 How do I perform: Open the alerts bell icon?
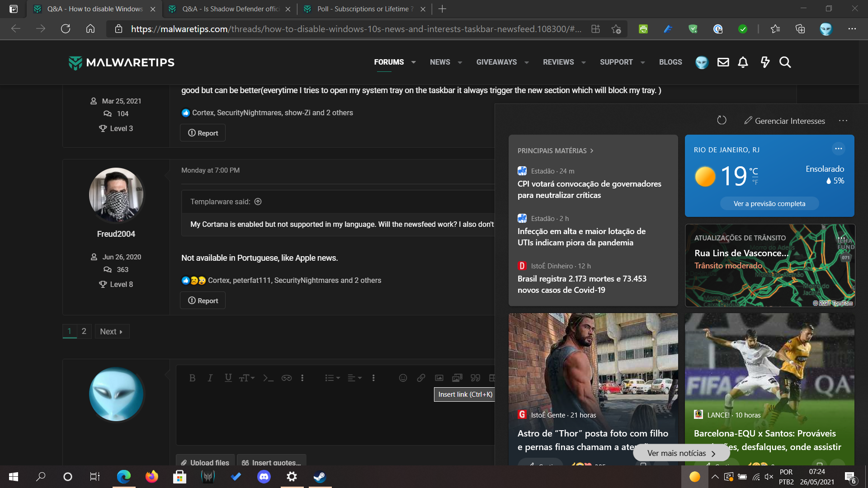pyautogui.click(x=743, y=62)
